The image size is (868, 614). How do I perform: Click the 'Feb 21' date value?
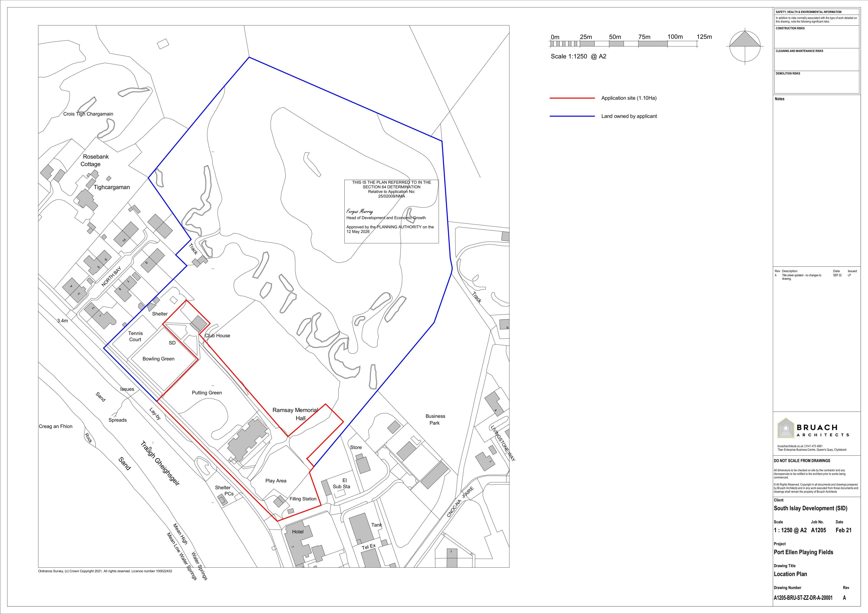pyautogui.click(x=843, y=530)
